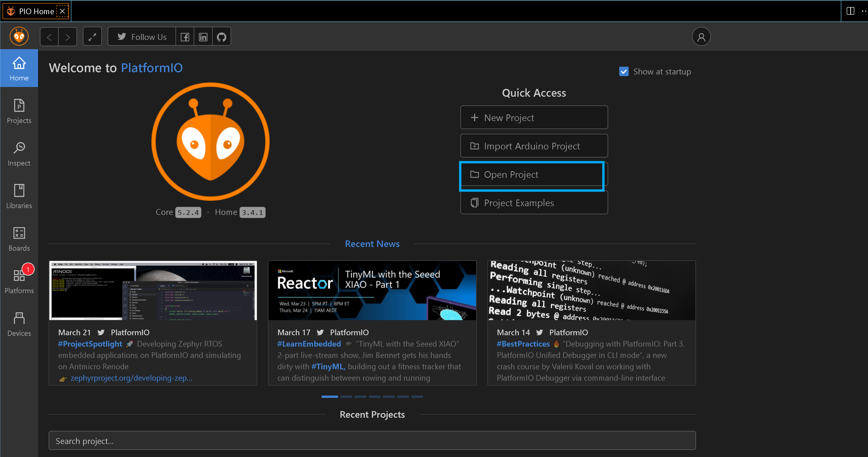Click the Search project input field
Image resolution: width=868 pixels, height=457 pixels.
(372, 440)
